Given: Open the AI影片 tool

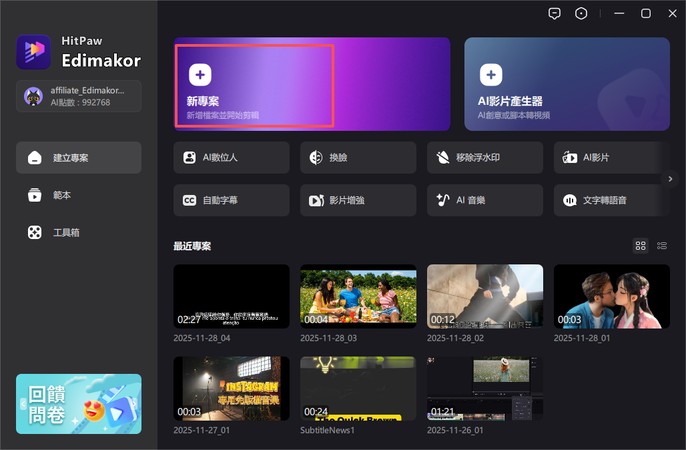Looking at the screenshot, I should click(611, 157).
